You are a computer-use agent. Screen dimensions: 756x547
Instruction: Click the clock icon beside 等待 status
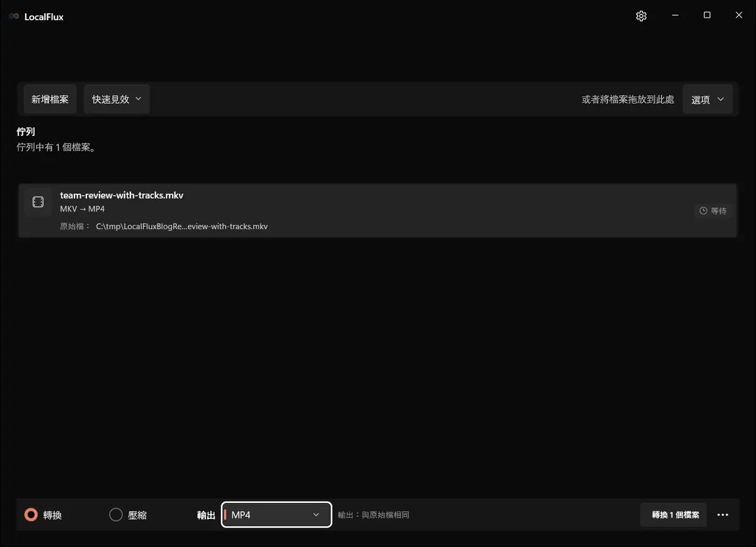(x=704, y=211)
